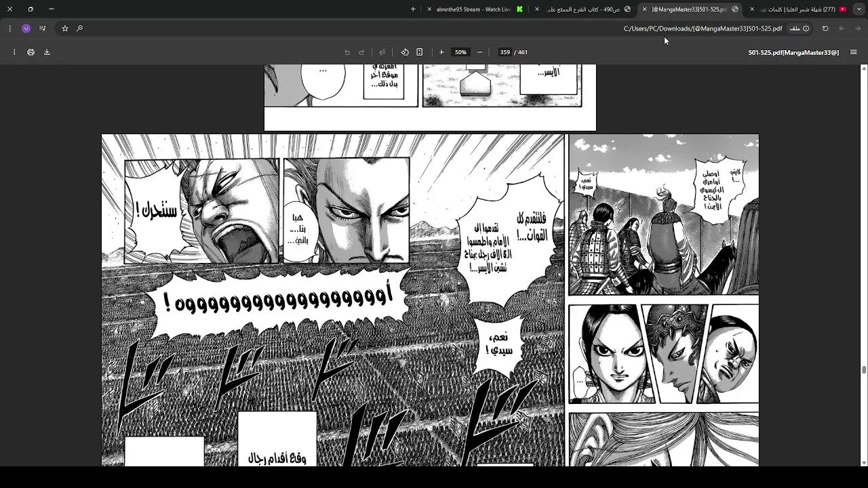This screenshot has height=488, width=868.
Task: Open PDF viewer more actions menu
Action: point(14,52)
